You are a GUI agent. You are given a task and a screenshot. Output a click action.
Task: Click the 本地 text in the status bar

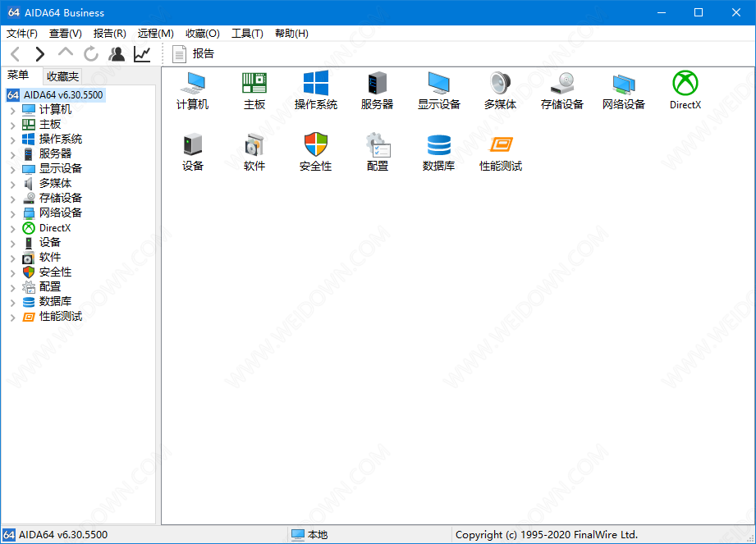point(318,535)
